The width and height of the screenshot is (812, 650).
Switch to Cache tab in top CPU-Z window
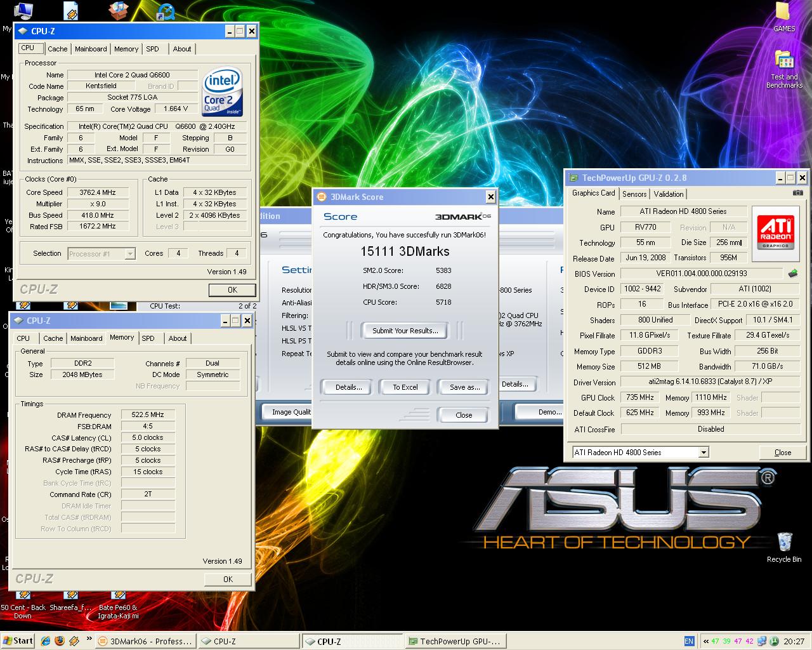click(57, 49)
